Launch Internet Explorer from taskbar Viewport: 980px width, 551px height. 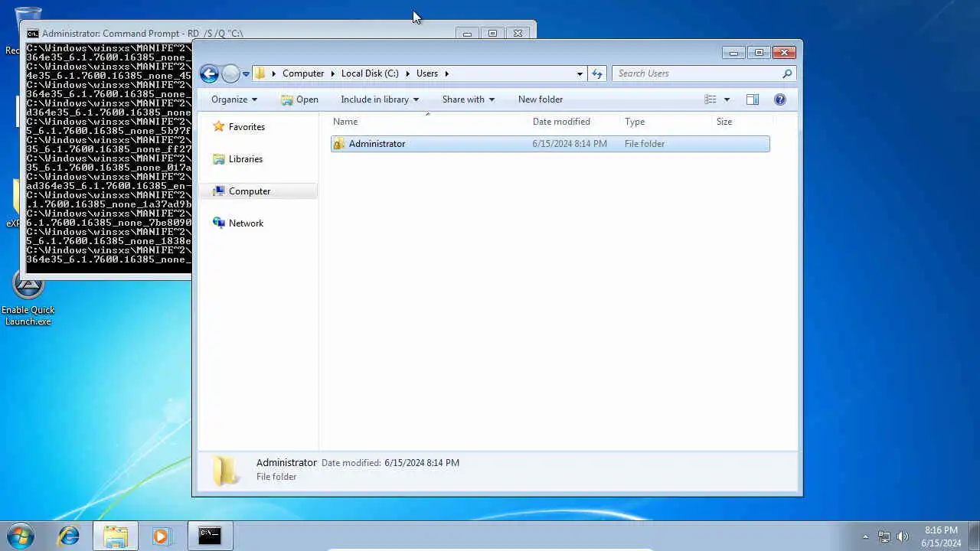click(x=69, y=536)
